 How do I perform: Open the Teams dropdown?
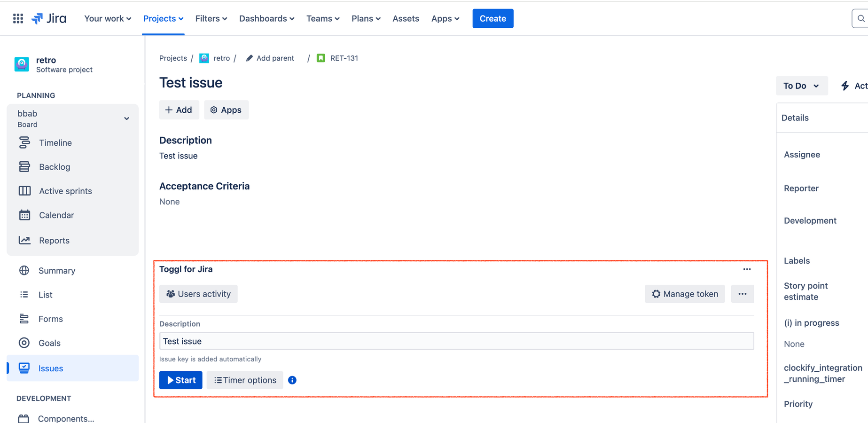tap(323, 18)
